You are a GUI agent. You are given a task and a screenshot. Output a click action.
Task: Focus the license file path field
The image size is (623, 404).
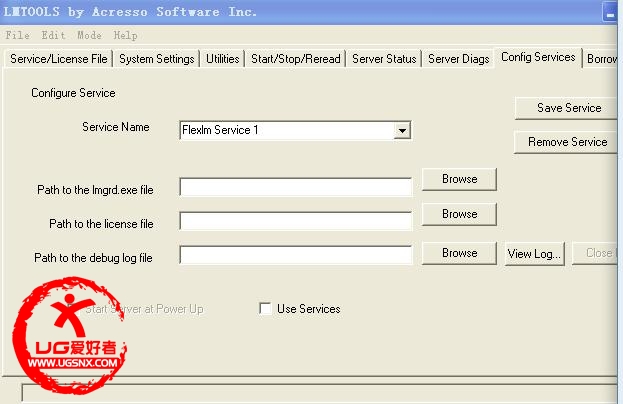coord(296,221)
